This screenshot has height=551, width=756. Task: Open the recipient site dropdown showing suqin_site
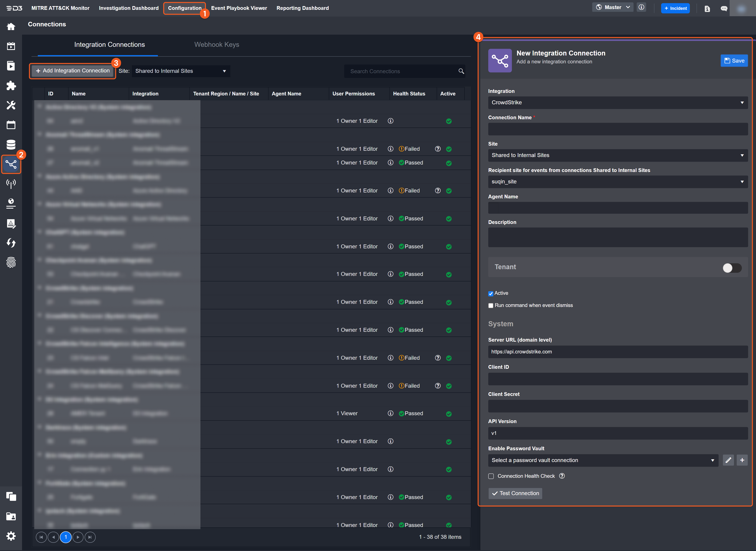click(x=618, y=182)
